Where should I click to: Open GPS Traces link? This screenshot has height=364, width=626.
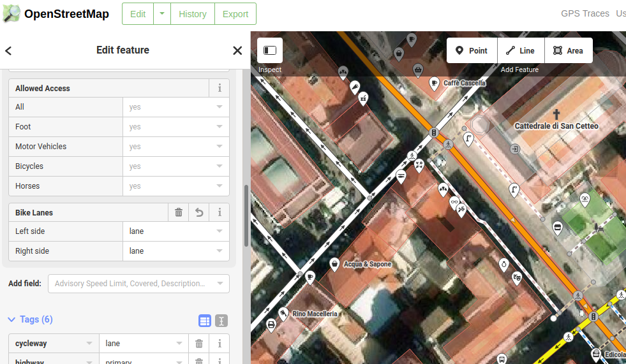[585, 13]
